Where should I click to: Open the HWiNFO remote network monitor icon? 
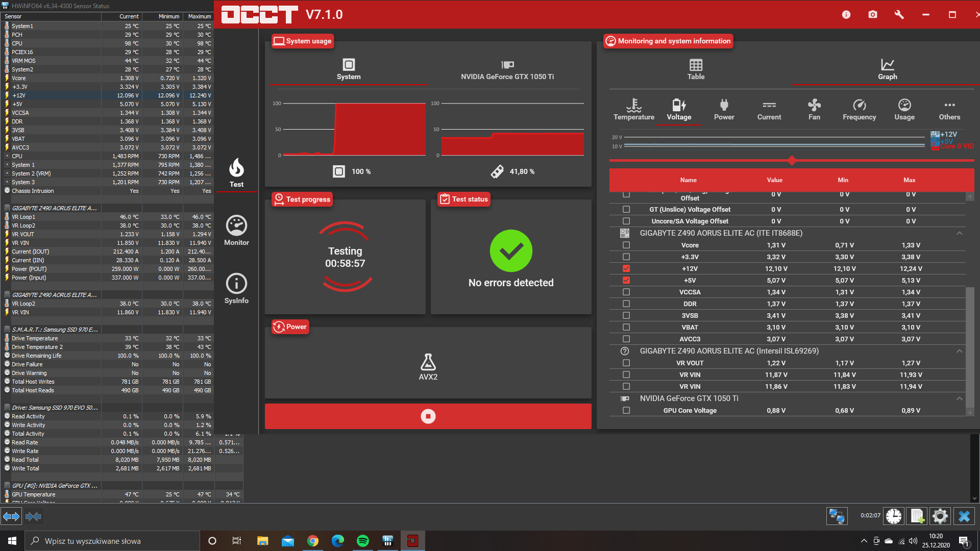coord(837,516)
